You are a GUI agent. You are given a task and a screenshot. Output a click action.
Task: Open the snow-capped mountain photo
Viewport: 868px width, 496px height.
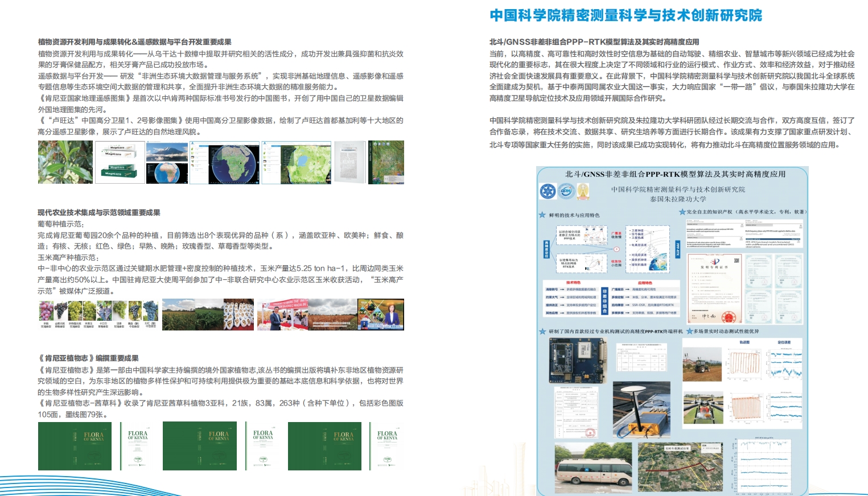[167, 151]
